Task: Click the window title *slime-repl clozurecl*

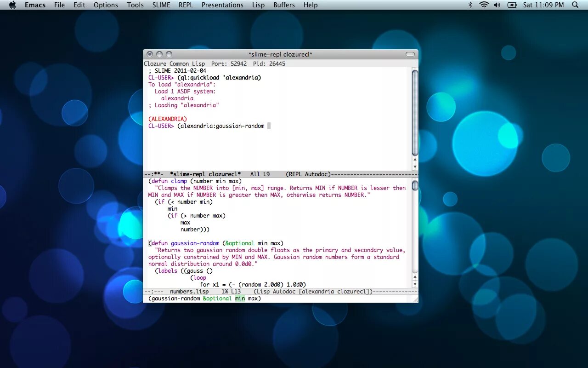Action: [280, 54]
